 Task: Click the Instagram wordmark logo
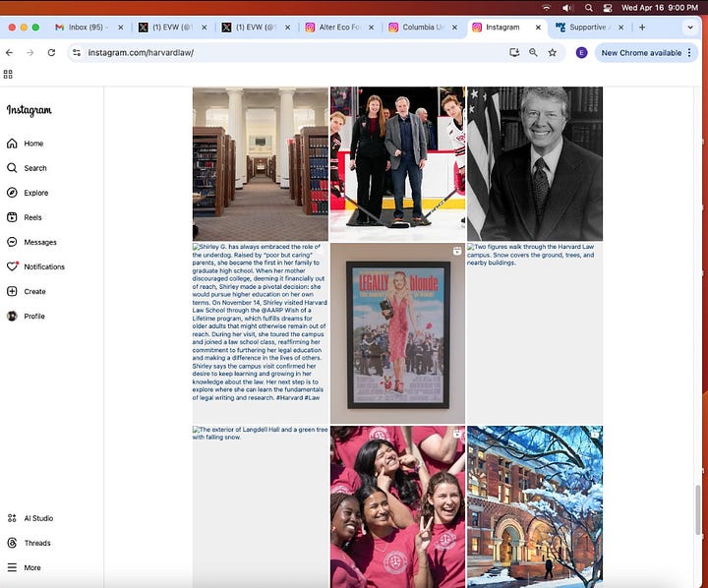29,110
